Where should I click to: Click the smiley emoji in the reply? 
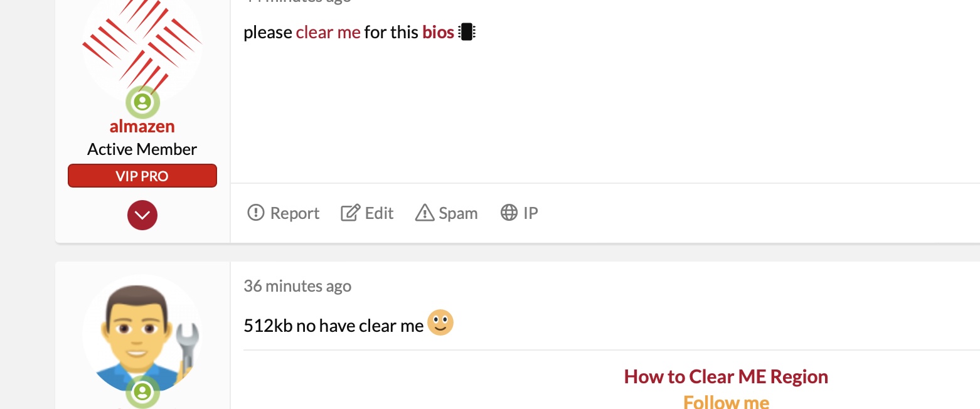(x=440, y=323)
